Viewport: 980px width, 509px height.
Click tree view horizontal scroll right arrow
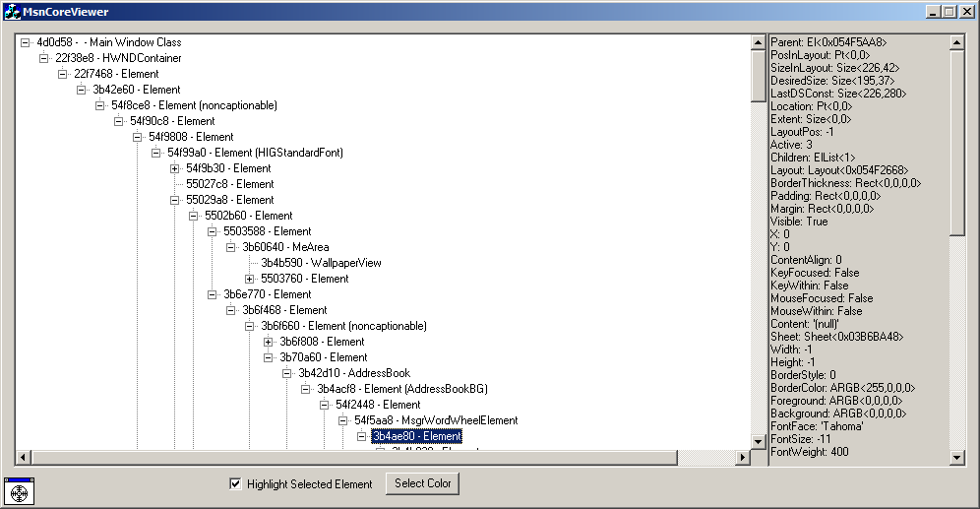point(743,458)
